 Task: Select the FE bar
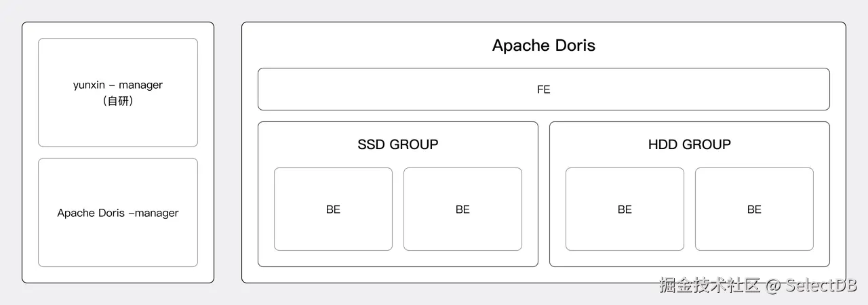(x=544, y=89)
